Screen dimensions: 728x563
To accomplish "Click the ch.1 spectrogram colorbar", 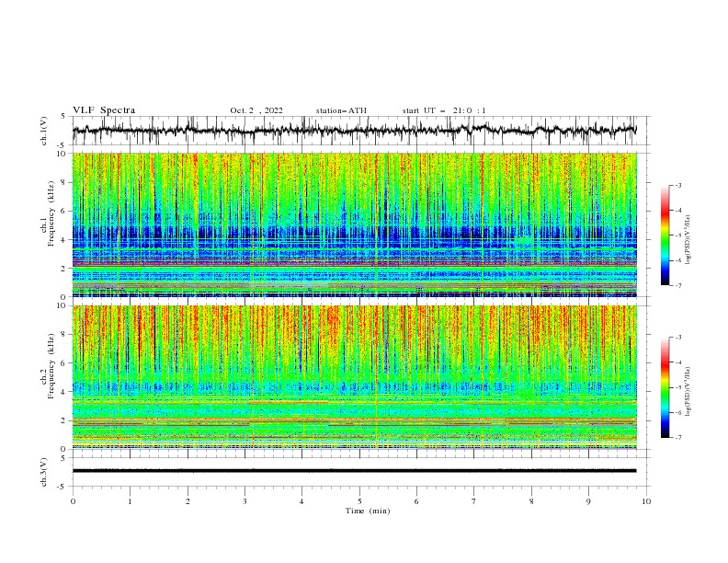I will 665,236.
